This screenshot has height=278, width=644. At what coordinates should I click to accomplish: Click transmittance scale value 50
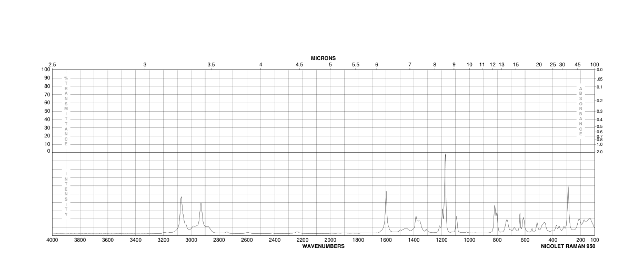(47, 111)
